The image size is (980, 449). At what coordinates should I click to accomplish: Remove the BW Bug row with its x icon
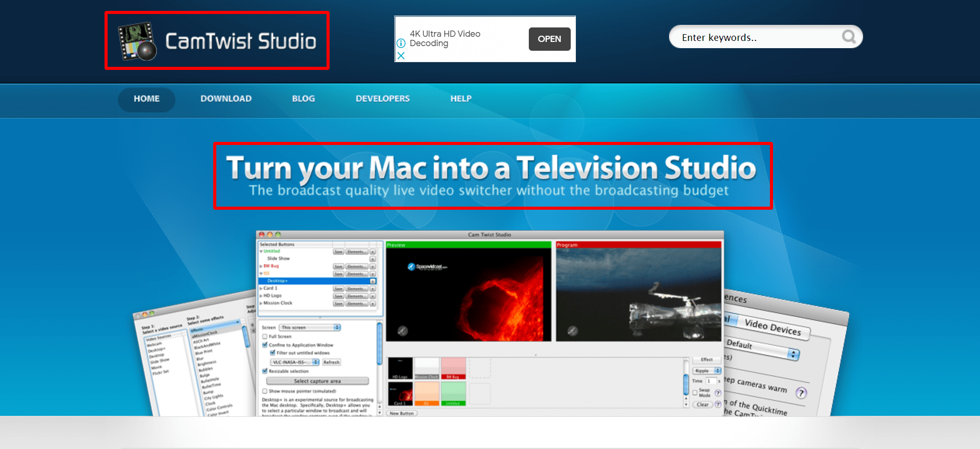coord(373,267)
